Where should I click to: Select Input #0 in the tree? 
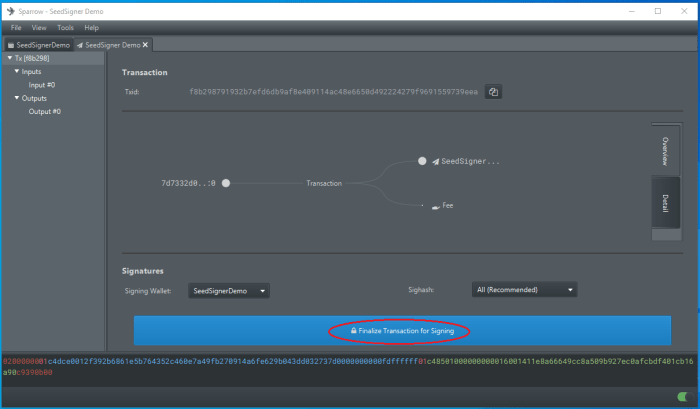click(x=42, y=85)
